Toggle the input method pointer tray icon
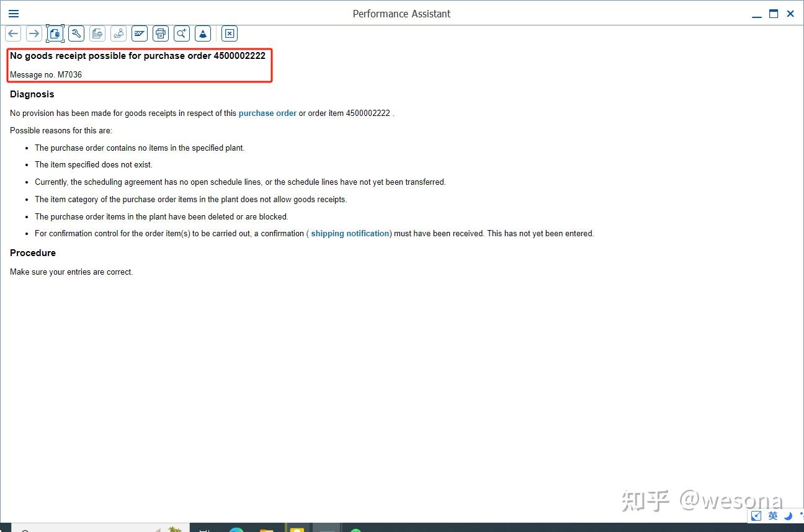The height and width of the screenshot is (532, 804). [x=756, y=515]
